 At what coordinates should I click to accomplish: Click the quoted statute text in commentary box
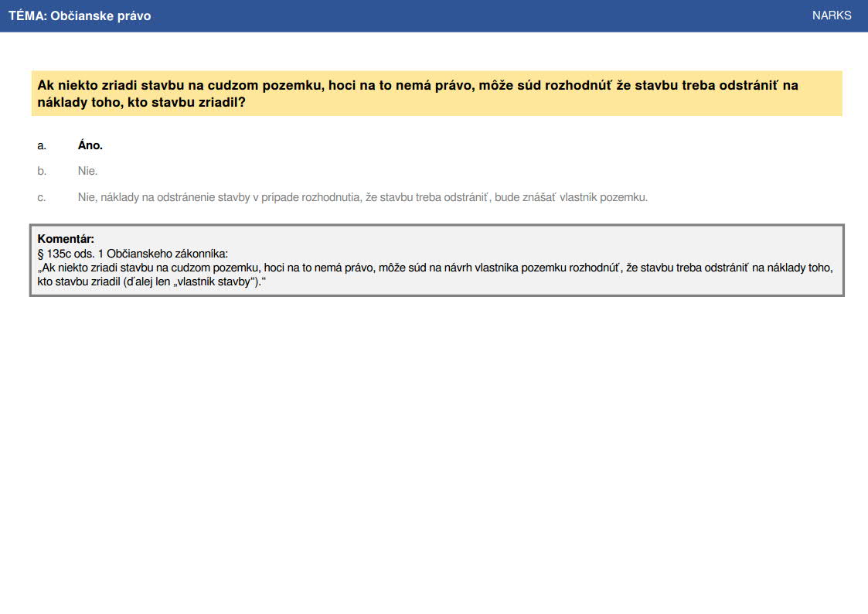coord(435,275)
